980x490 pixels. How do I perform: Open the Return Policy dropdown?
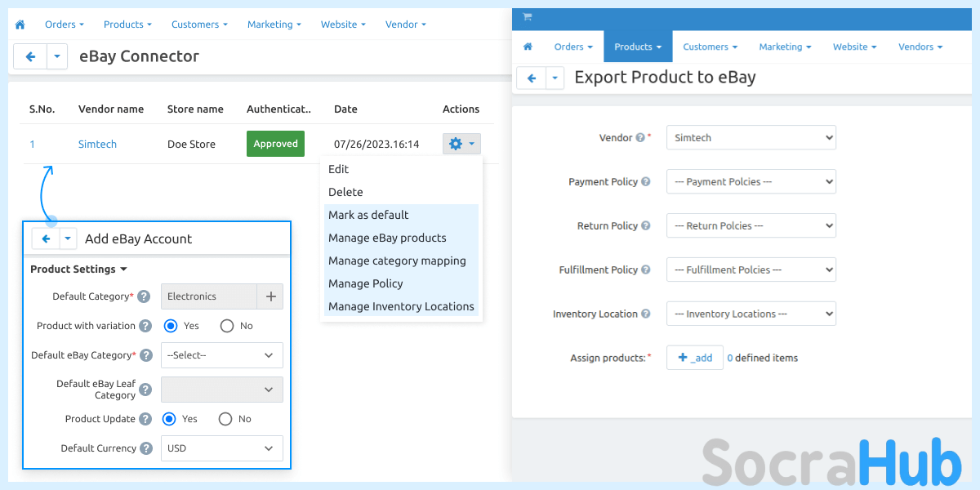(x=751, y=226)
